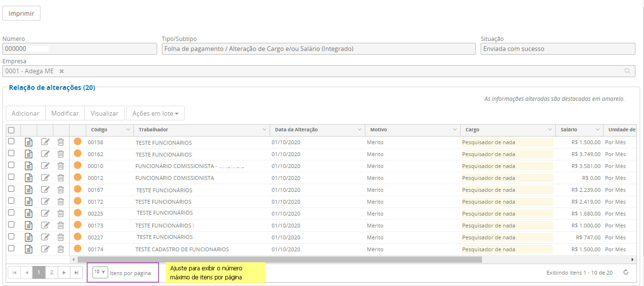Open Código column filter dropdown

tap(128, 130)
